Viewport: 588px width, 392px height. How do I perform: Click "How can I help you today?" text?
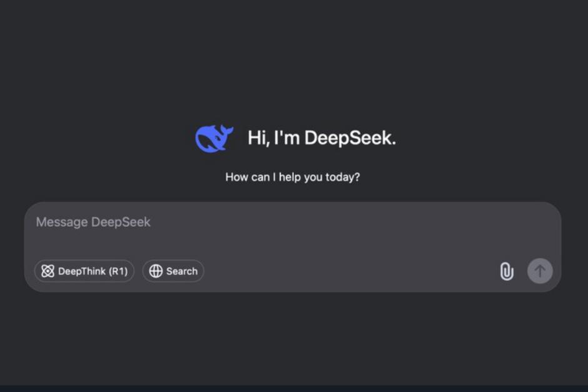coord(292,177)
